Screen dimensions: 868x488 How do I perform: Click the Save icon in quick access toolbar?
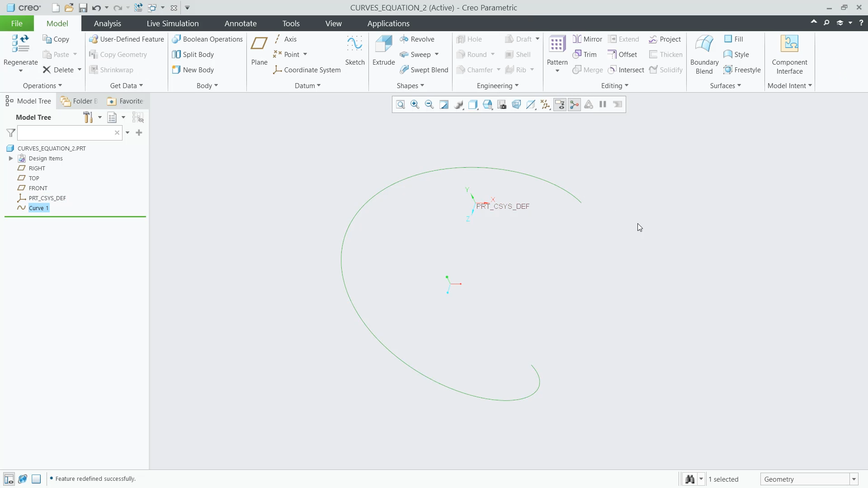pos(83,8)
